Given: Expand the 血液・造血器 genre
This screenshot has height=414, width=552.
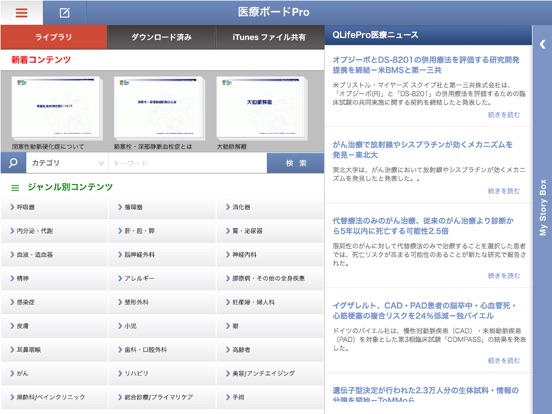Looking at the screenshot, I should (x=54, y=255).
